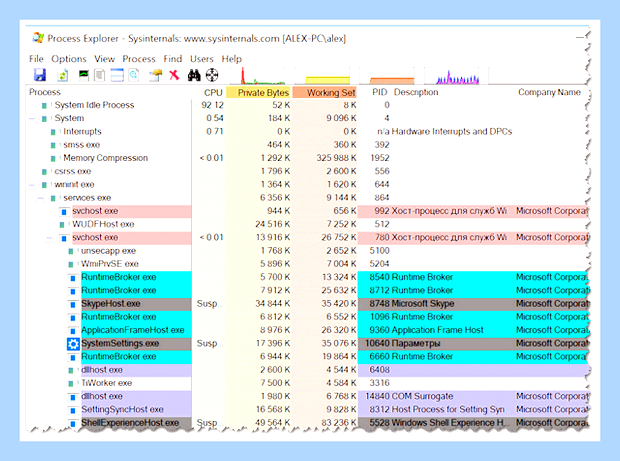The width and height of the screenshot is (620, 461).
Task: Select the svchost.exe row with PID 992
Action: point(307,211)
